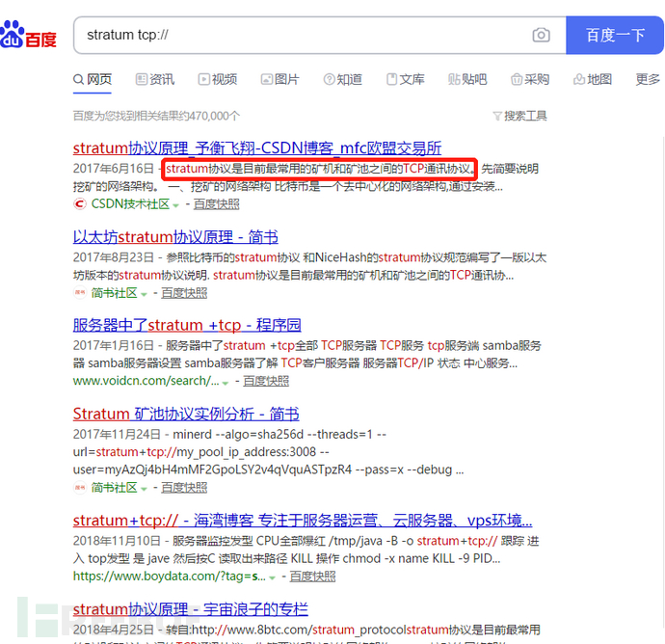This screenshot has height=644, width=665.
Task: Visit www.voidcn.com/search/ source link
Action: (146, 381)
